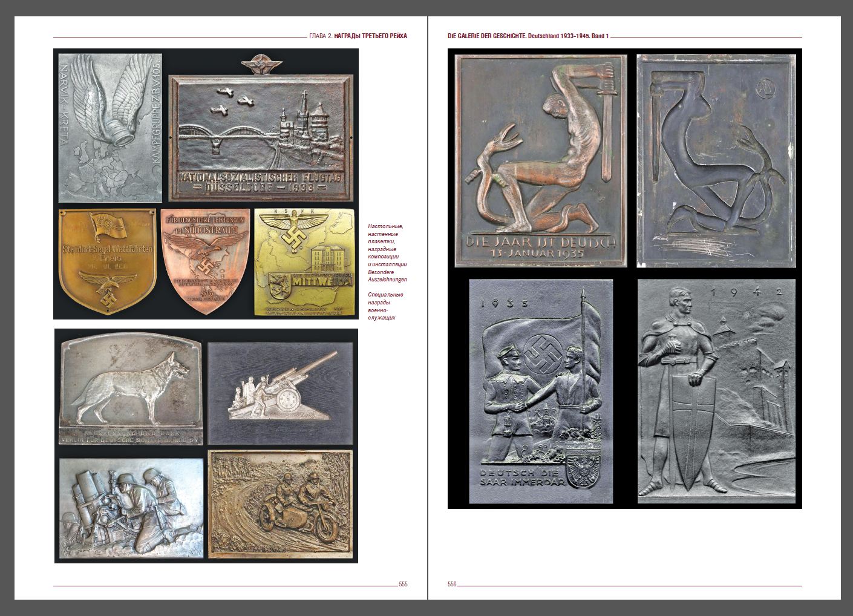
Task: Select the 'Die Saar ist Deutsch' plaque front
Action: (540, 161)
